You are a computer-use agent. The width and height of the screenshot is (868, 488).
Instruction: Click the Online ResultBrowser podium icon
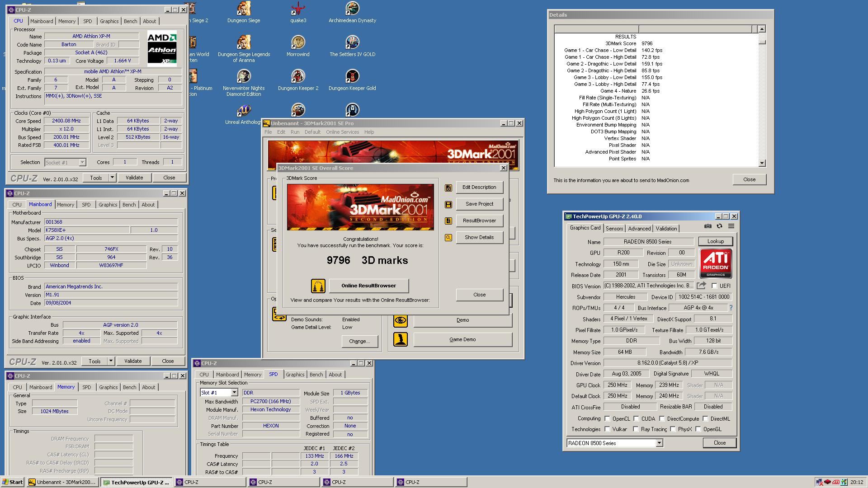point(318,286)
